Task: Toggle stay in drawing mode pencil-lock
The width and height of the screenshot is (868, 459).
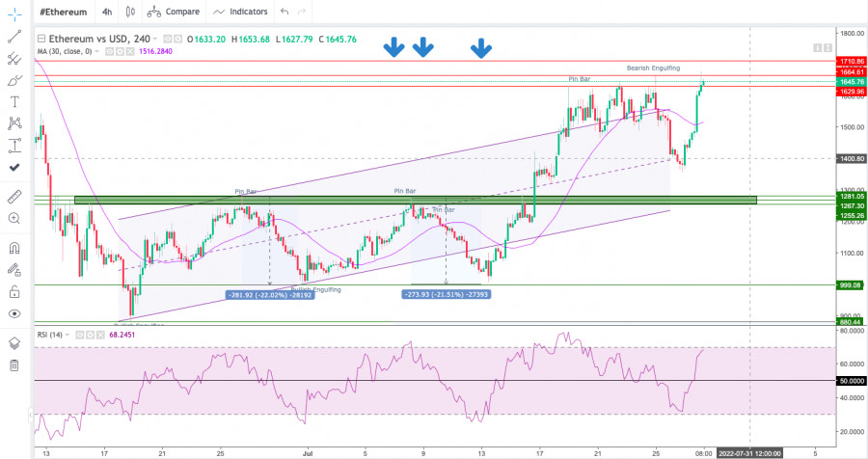Action: coord(14,270)
